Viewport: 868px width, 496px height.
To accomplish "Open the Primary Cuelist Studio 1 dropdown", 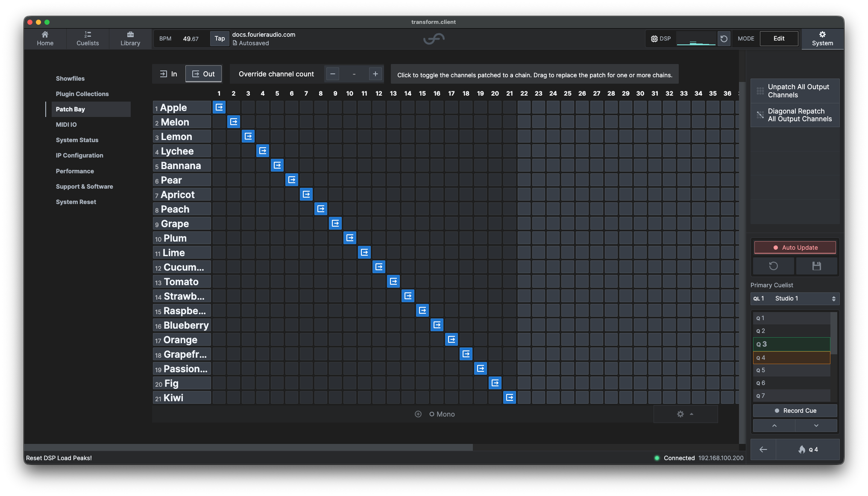I will coord(795,299).
